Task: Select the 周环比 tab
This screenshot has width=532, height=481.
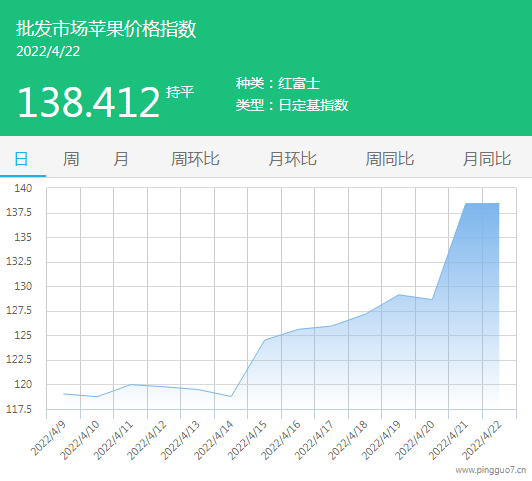Action: pyautogui.click(x=195, y=159)
